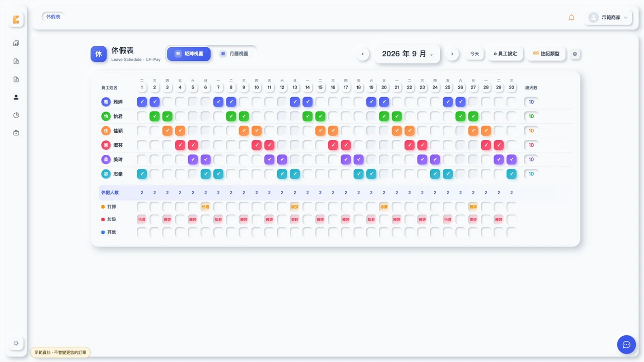
Task: Select the 矩陣視圖 tab
Action: (x=189, y=54)
